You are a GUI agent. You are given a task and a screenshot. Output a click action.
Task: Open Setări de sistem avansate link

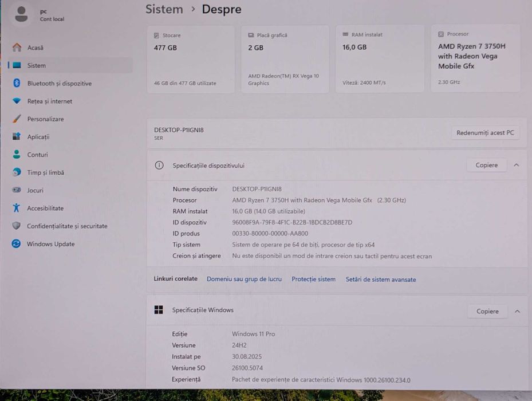tap(381, 280)
